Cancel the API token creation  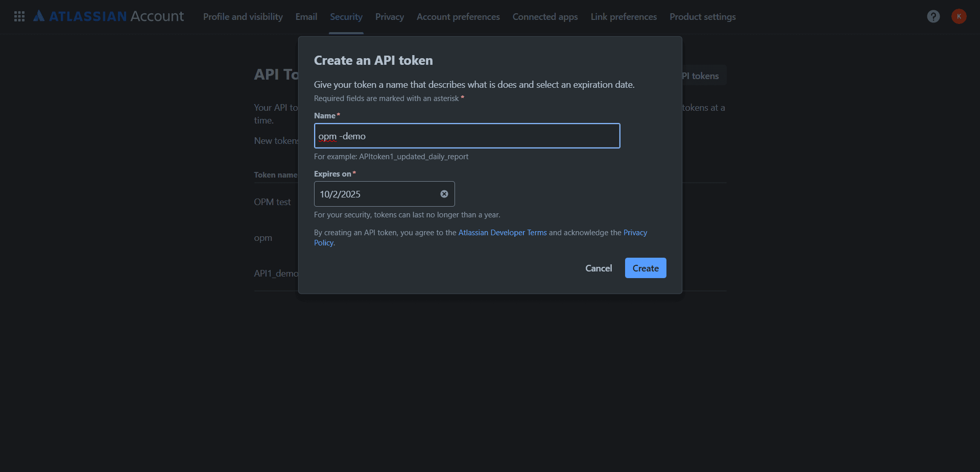point(598,268)
